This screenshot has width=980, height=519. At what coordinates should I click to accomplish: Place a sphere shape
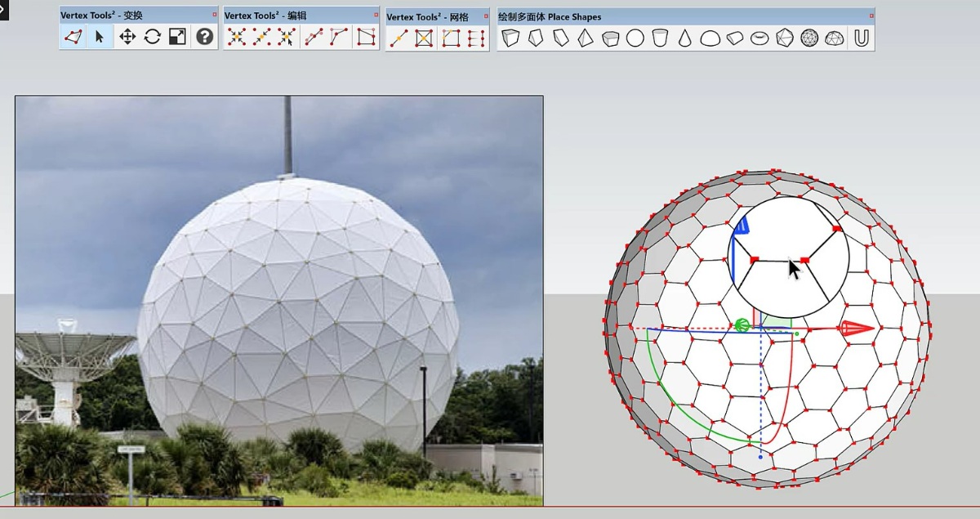pos(635,38)
